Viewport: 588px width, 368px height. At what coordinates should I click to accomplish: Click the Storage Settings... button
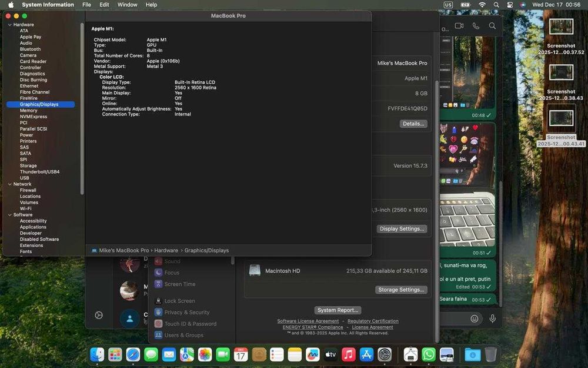(401, 290)
